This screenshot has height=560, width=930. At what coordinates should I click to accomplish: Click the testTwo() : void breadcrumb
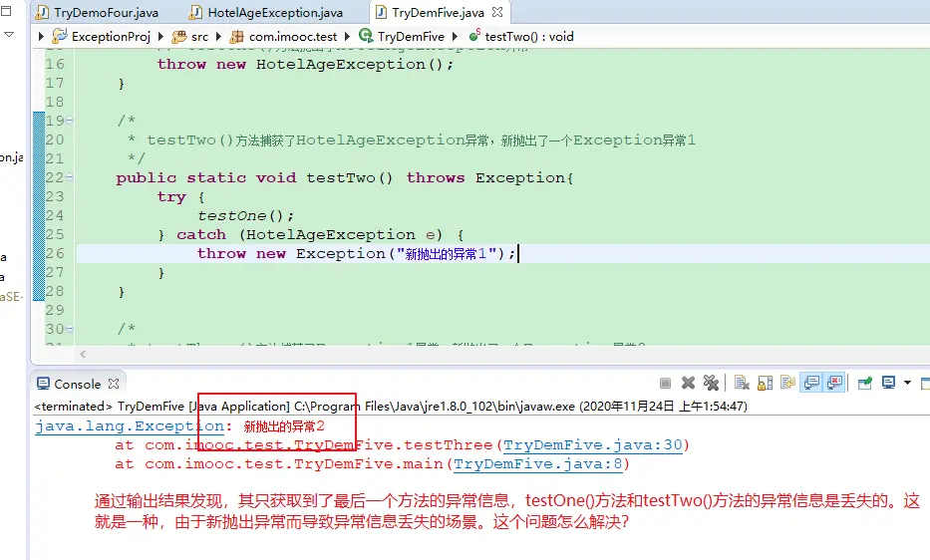click(x=529, y=37)
